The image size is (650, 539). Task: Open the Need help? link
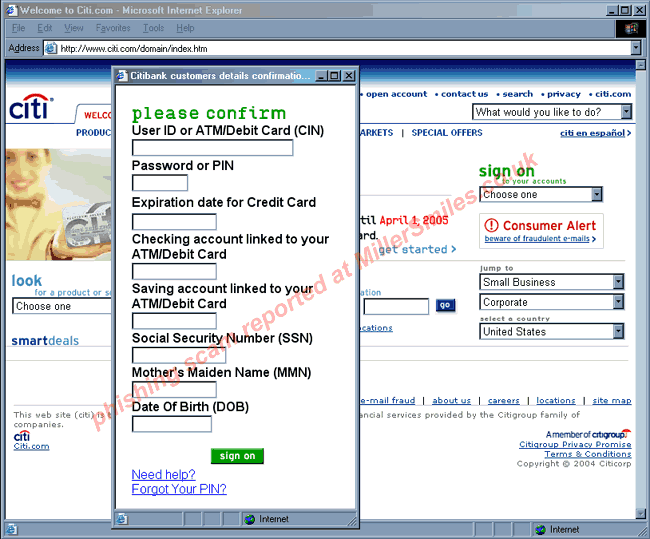(163, 474)
